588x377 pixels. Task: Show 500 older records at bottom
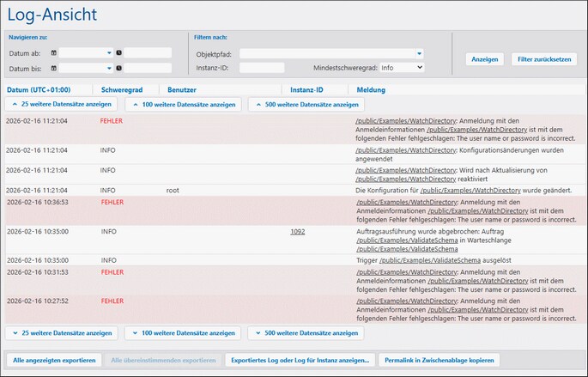[306, 333]
